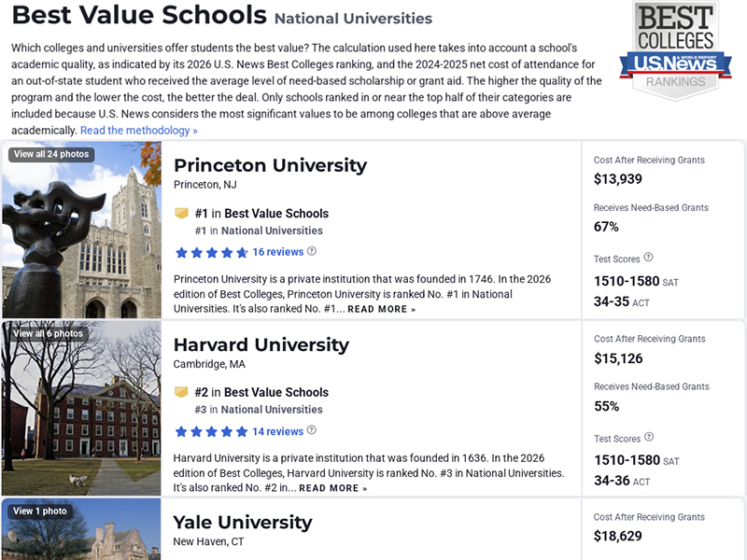Click the U.S. News Best Colleges rankings badge
The width and height of the screenshot is (747, 560).
click(676, 49)
